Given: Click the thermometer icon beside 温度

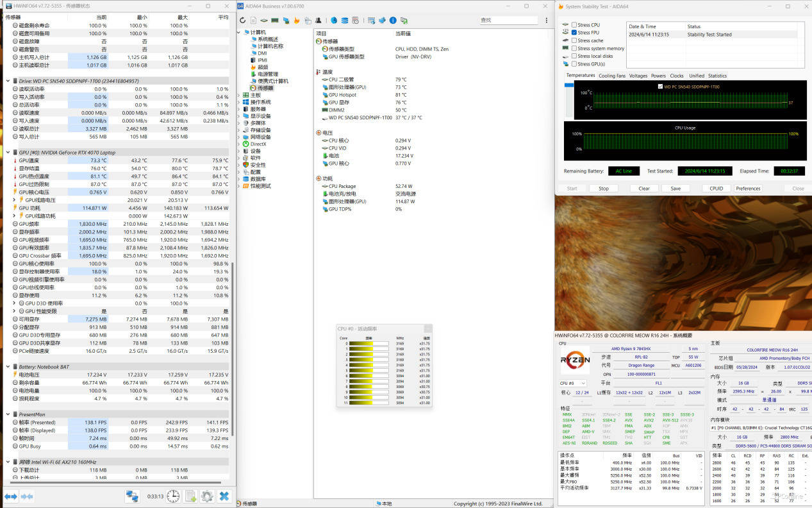Looking at the screenshot, I should [x=319, y=72].
